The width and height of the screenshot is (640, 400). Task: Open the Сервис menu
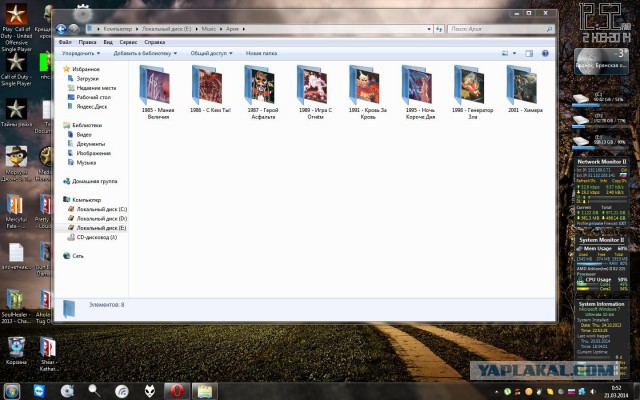point(129,42)
